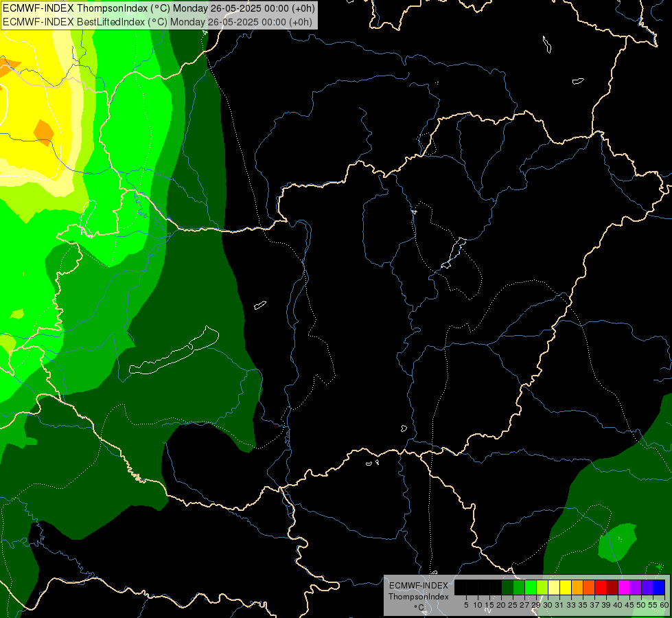Click the legend label ThompsonIndex

coord(419,597)
